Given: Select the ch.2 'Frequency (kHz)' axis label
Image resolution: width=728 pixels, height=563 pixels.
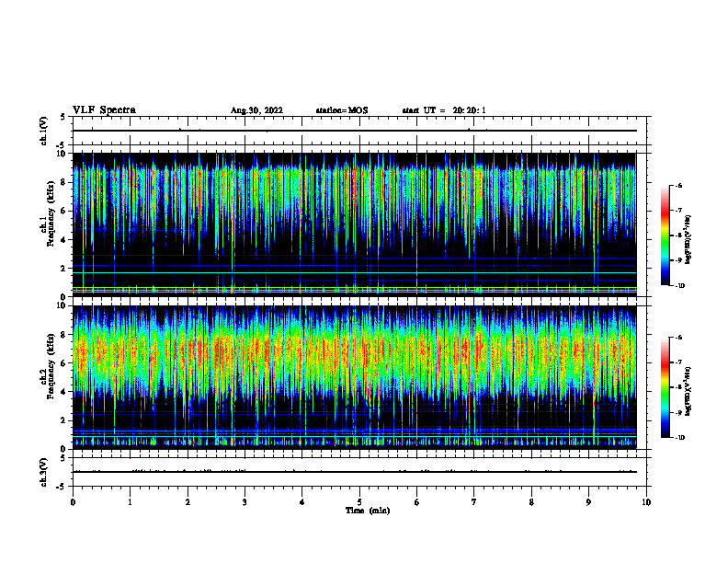Looking at the screenshot, I should click(x=51, y=366).
